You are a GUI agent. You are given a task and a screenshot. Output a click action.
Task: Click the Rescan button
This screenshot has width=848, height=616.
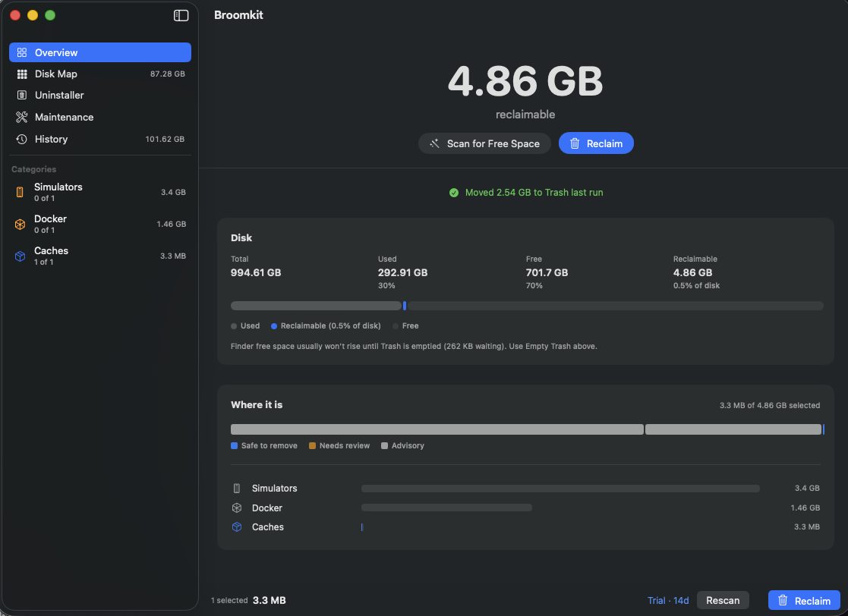click(723, 600)
